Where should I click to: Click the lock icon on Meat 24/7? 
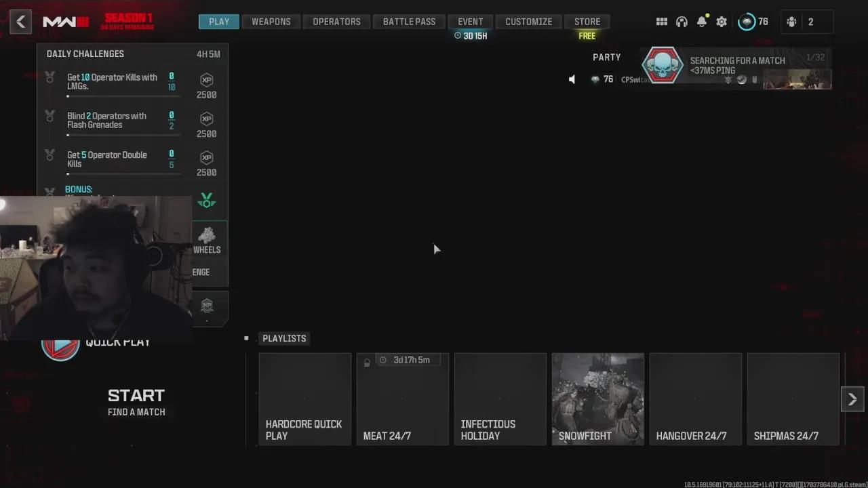[x=367, y=363]
